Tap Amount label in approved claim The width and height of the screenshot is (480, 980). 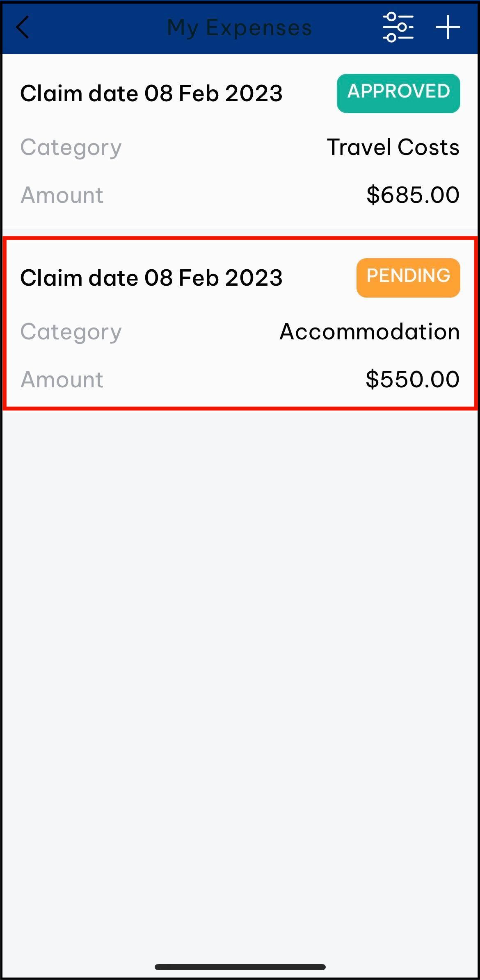[x=62, y=195]
